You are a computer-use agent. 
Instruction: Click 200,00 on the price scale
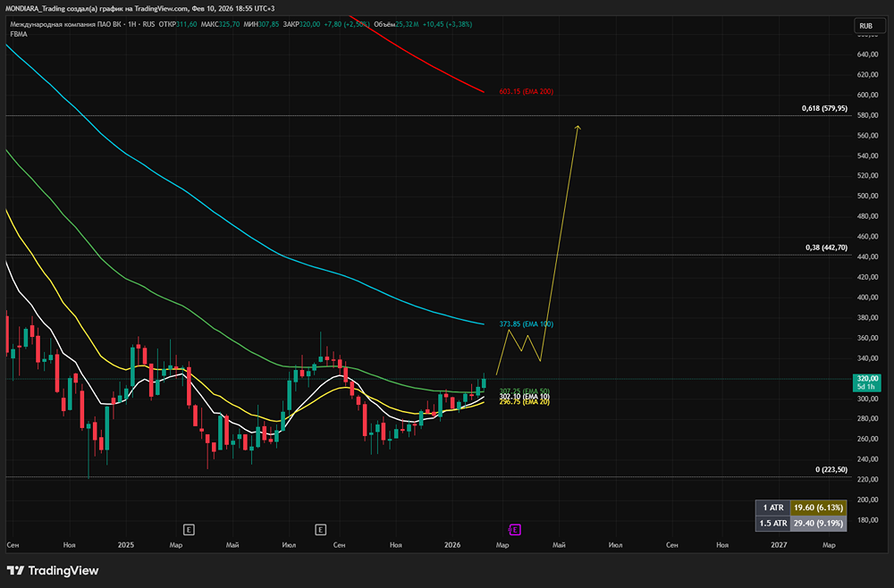coord(867,500)
